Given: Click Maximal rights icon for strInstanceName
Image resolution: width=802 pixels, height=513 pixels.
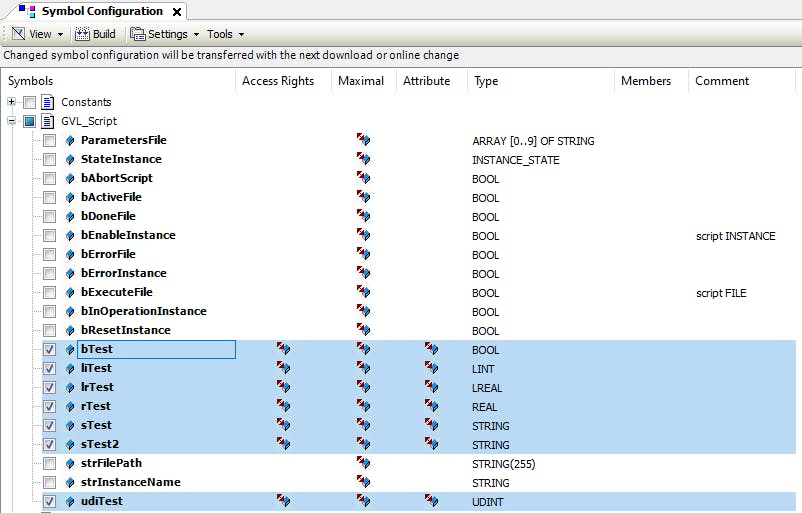Looking at the screenshot, I should (x=363, y=481).
